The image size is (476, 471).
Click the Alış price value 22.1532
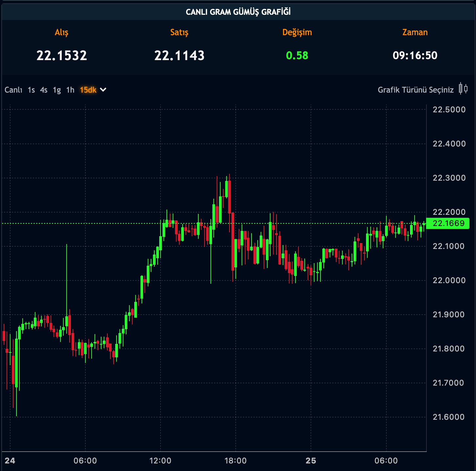pyautogui.click(x=62, y=56)
